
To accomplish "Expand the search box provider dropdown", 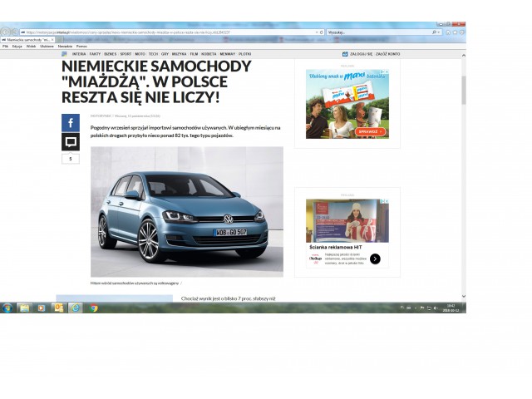I will point(439,32).
